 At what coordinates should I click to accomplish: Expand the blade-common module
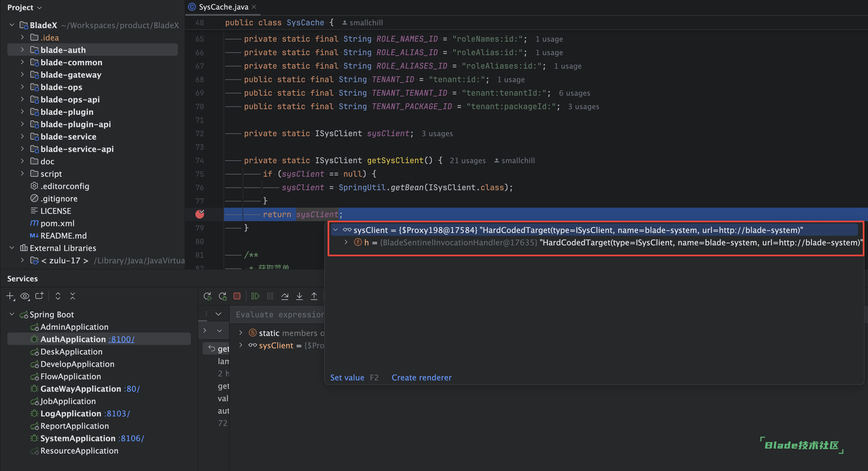22,62
